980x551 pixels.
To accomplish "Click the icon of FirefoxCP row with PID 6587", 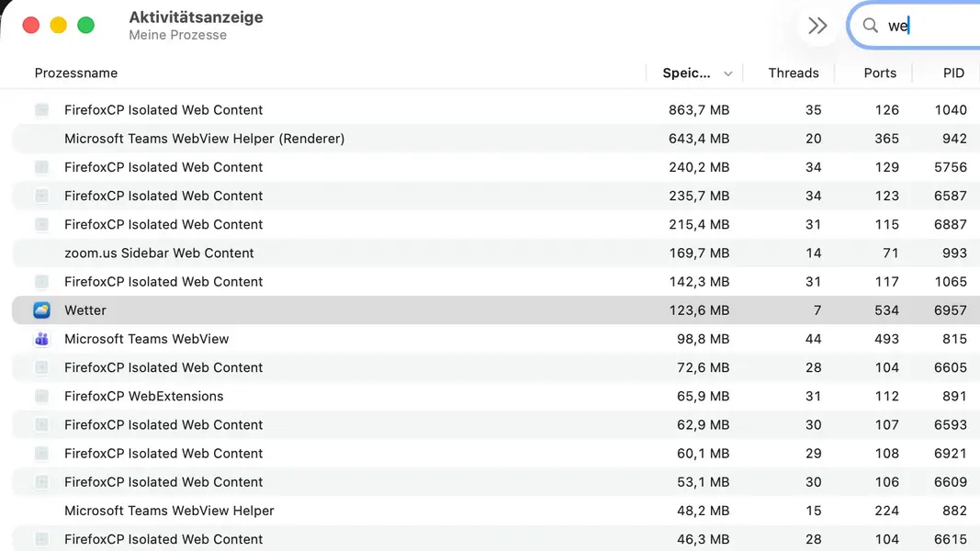I will pyautogui.click(x=42, y=196).
